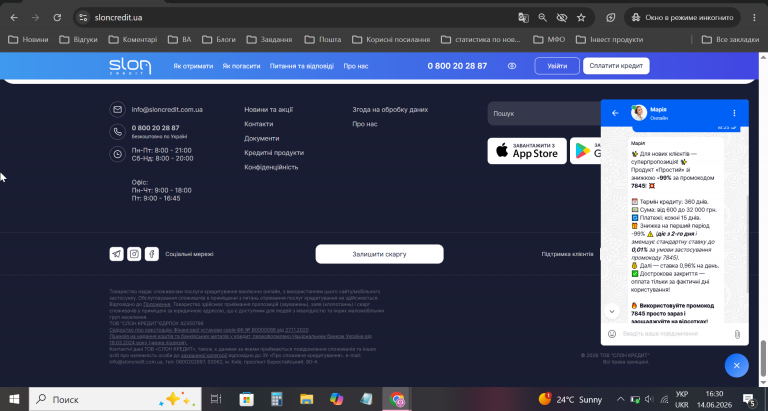Image resolution: width=768 pixels, height=411 pixels.
Task: Open Питання та відповіді menu item
Action: click(302, 66)
